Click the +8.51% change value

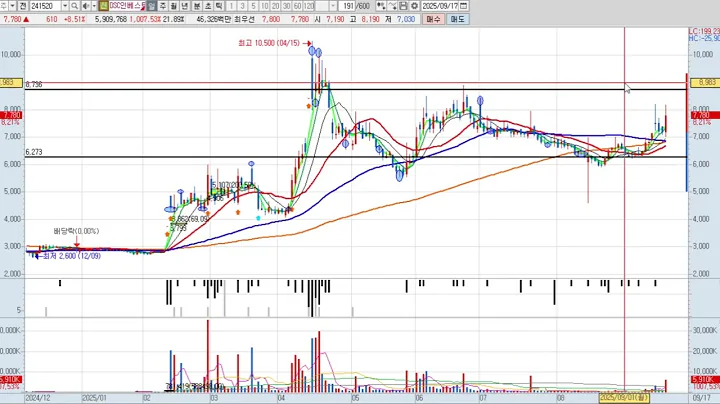pyautogui.click(x=74, y=19)
